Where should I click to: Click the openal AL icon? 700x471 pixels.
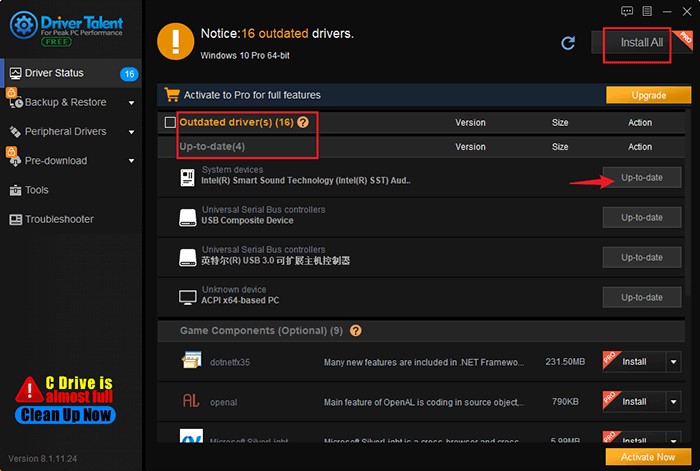191,400
